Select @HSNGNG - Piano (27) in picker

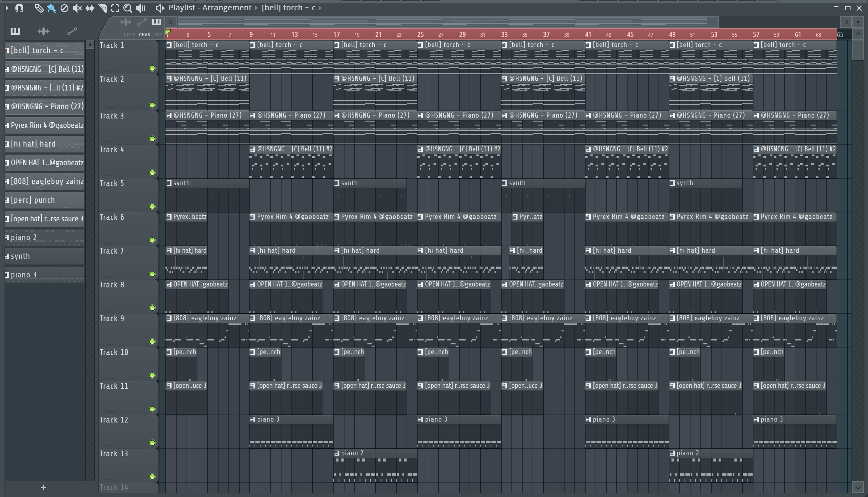pos(44,106)
